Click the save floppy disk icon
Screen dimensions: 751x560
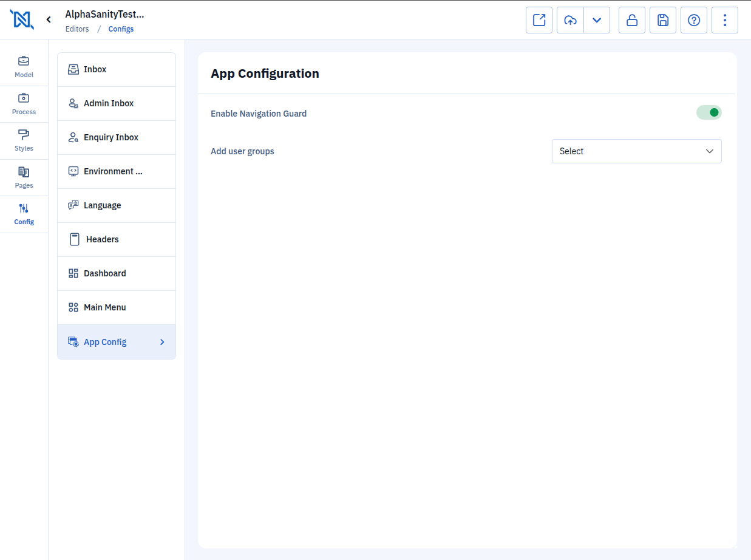tap(663, 20)
